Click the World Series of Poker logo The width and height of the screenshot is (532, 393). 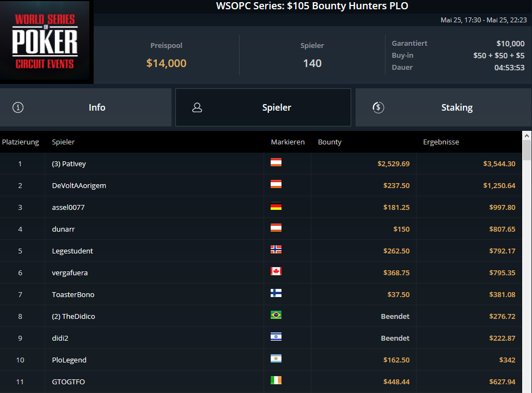45,40
